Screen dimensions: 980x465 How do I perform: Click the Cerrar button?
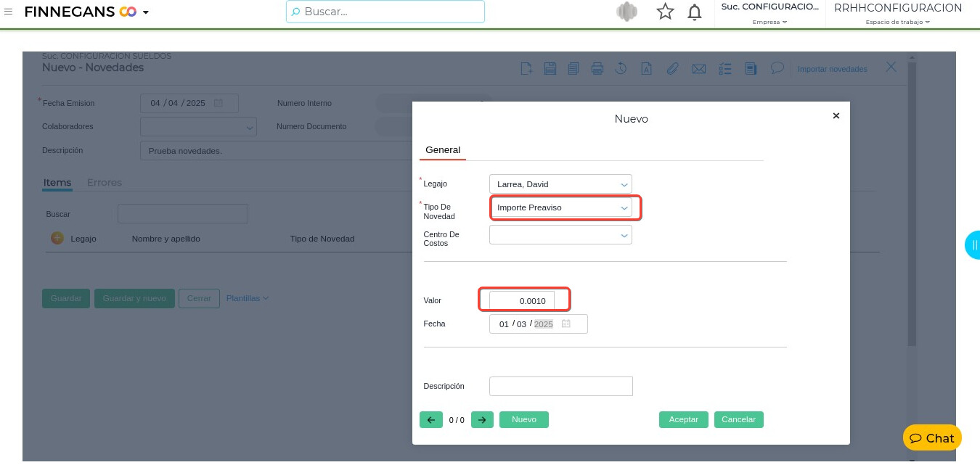pyautogui.click(x=199, y=298)
